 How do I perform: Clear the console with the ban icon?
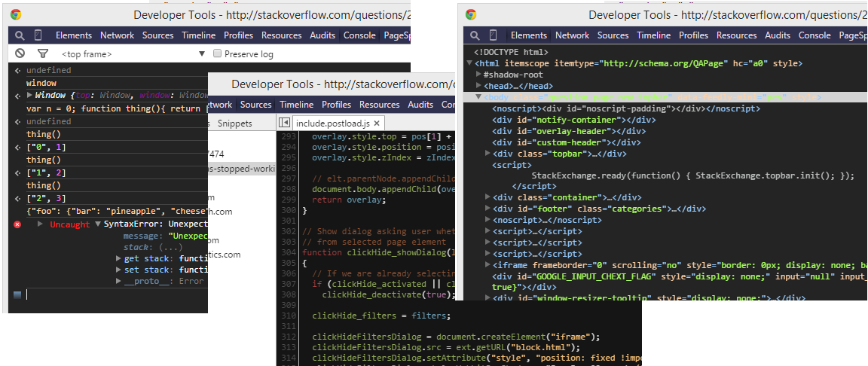[x=20, y=53]
